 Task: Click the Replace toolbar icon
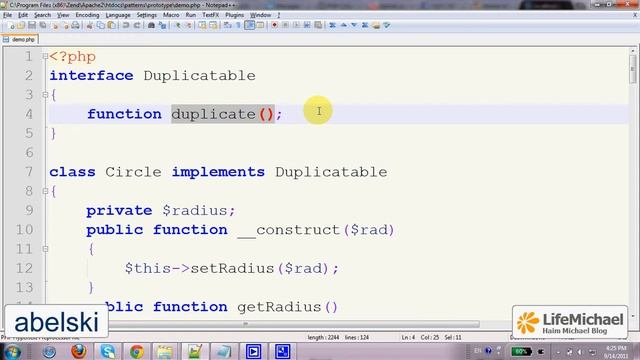162,25
